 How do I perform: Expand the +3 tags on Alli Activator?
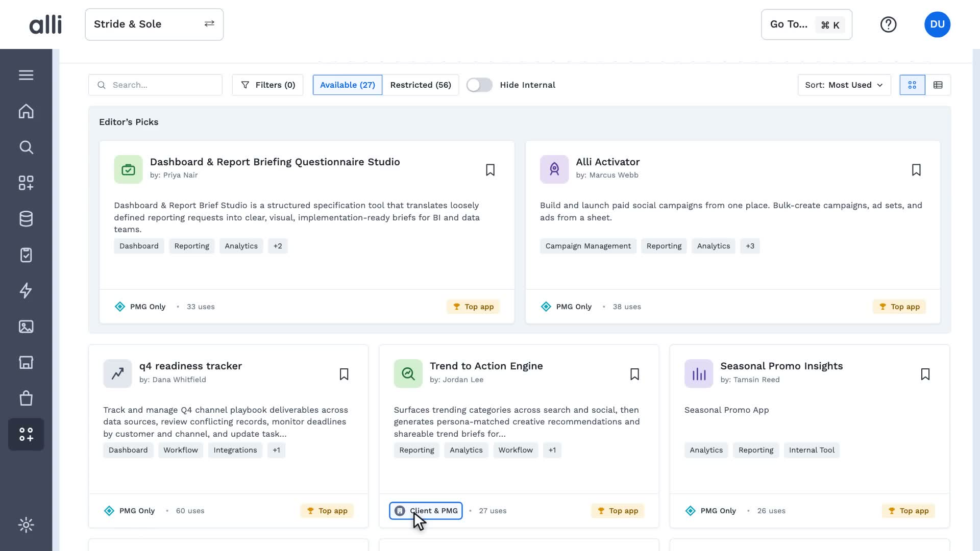pos(750,246)
